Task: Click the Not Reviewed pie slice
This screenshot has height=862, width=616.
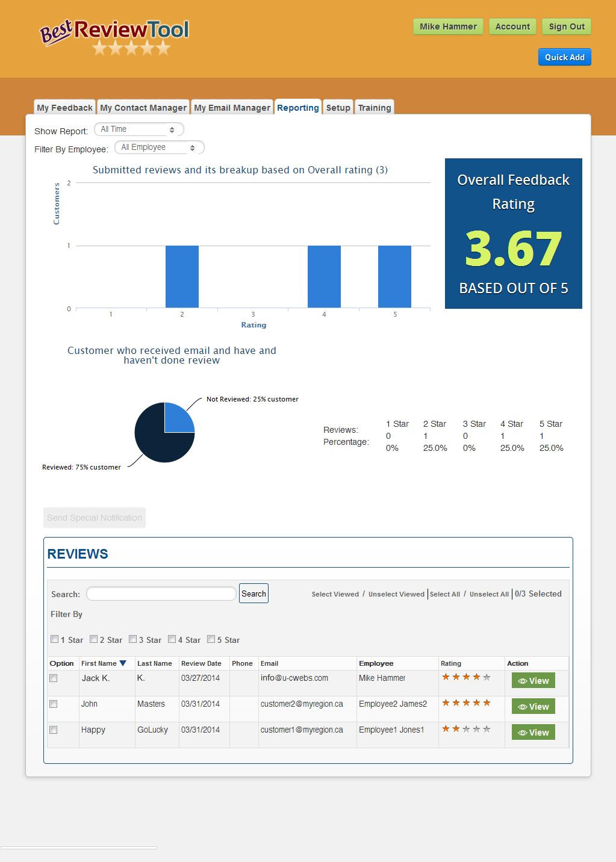Action: pyautogui.click(x=178, y=419)
